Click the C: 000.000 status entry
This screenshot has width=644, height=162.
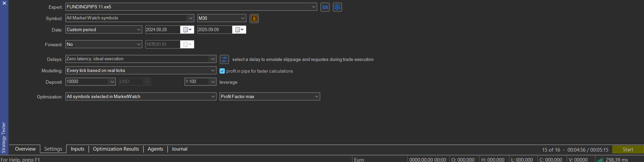(x=551, y=160)
